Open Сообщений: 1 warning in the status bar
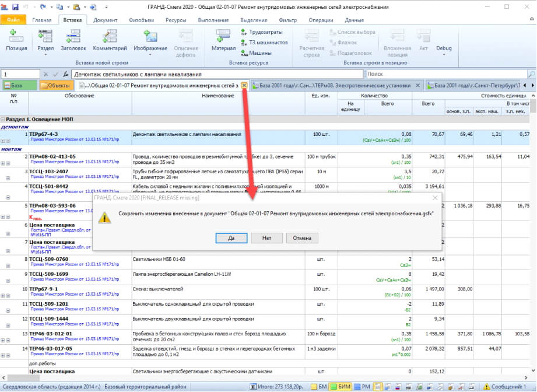 (505, 387)
